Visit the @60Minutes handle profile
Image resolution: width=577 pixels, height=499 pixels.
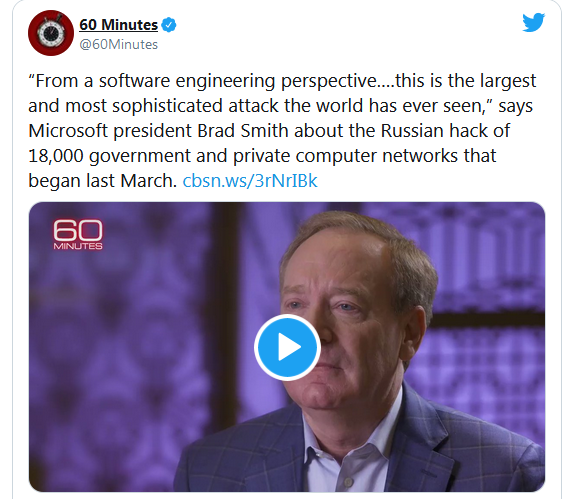click(118, 45)
